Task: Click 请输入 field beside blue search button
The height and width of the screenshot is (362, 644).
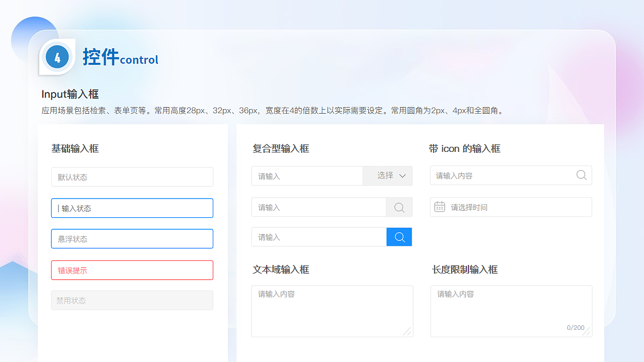Action: click(319, 237)
